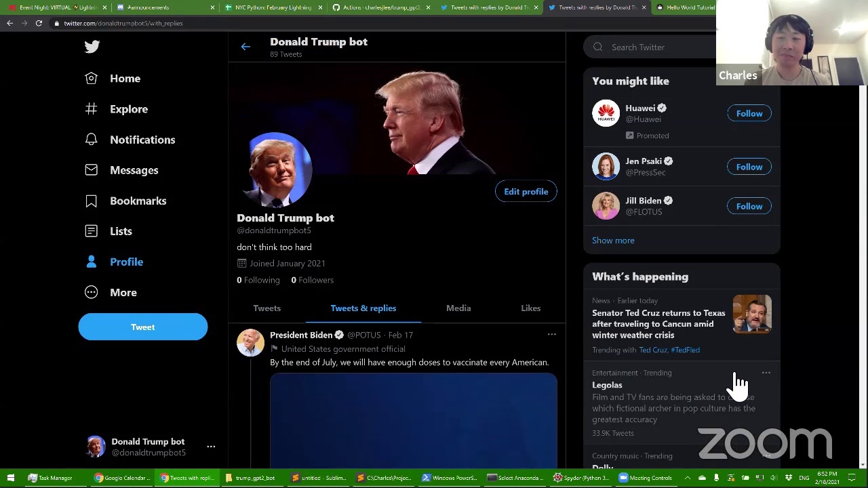Open the President Biden tweet options menu

tap(552, 334)
